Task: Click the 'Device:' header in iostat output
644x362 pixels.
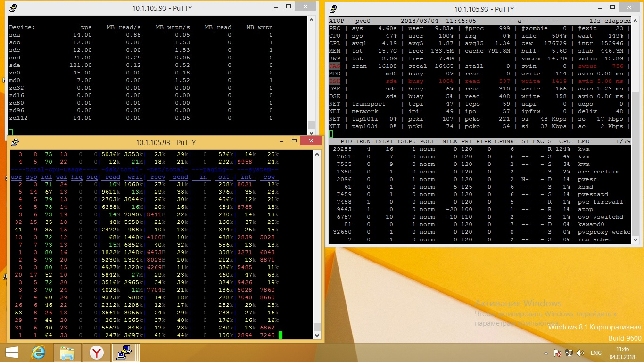Action: pos(22,27)
